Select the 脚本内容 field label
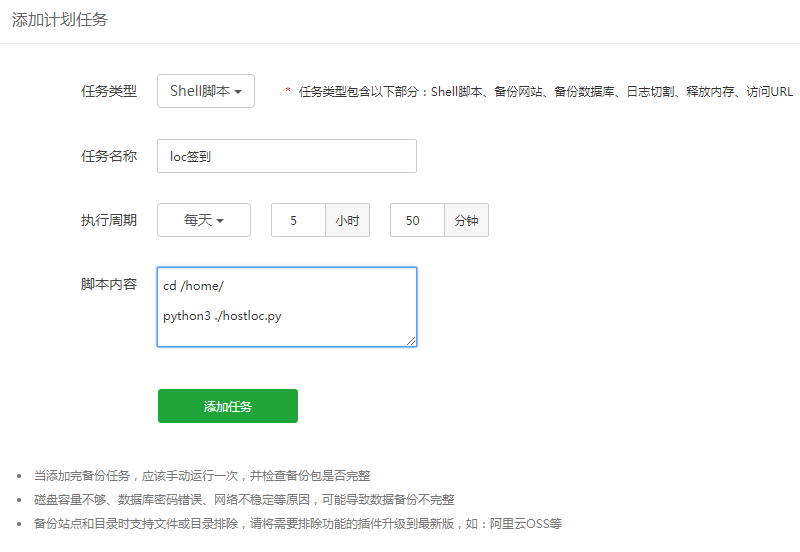 [x=109, y=284]
